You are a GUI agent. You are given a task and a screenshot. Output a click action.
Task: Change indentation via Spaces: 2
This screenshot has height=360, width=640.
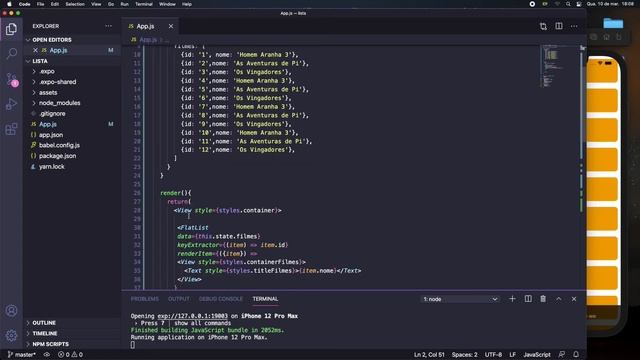click(x=464, y=355)
